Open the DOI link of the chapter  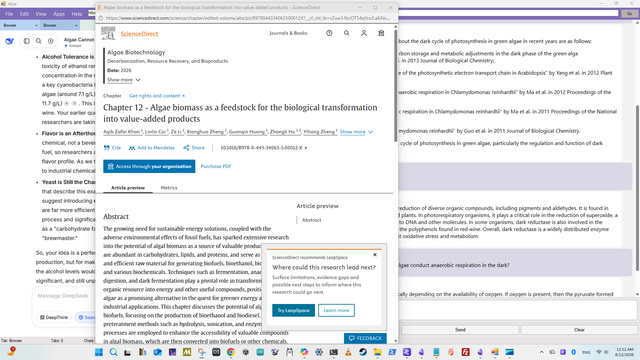pyautogui.click(x=264, y=148)
